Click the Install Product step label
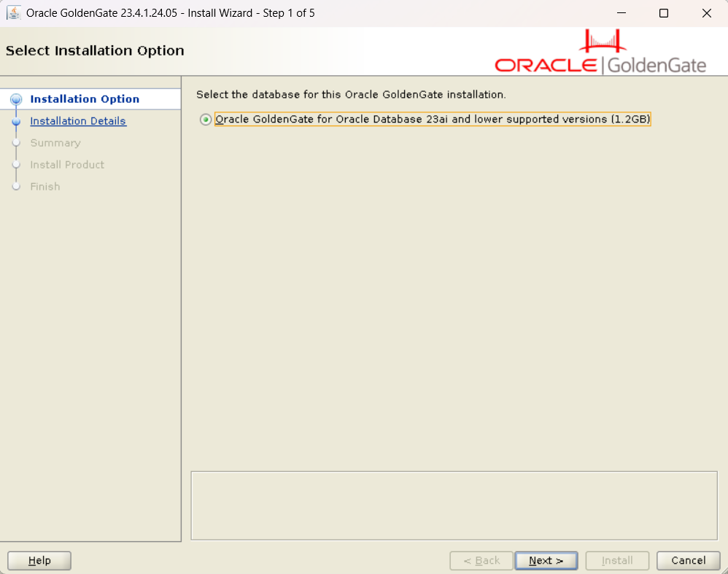Viewport: 728px width, 574px height. 67,165
